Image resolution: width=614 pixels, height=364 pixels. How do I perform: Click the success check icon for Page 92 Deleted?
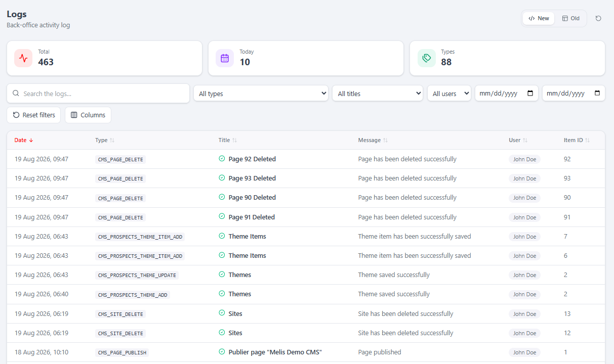pyautogui.click(x=222, y=159)
